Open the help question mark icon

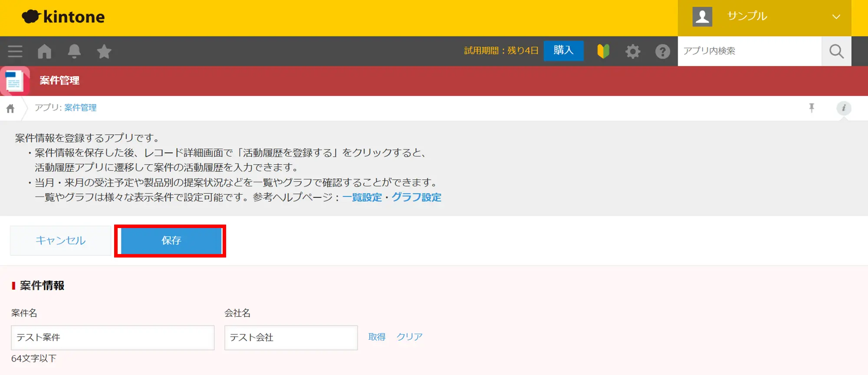662,52
